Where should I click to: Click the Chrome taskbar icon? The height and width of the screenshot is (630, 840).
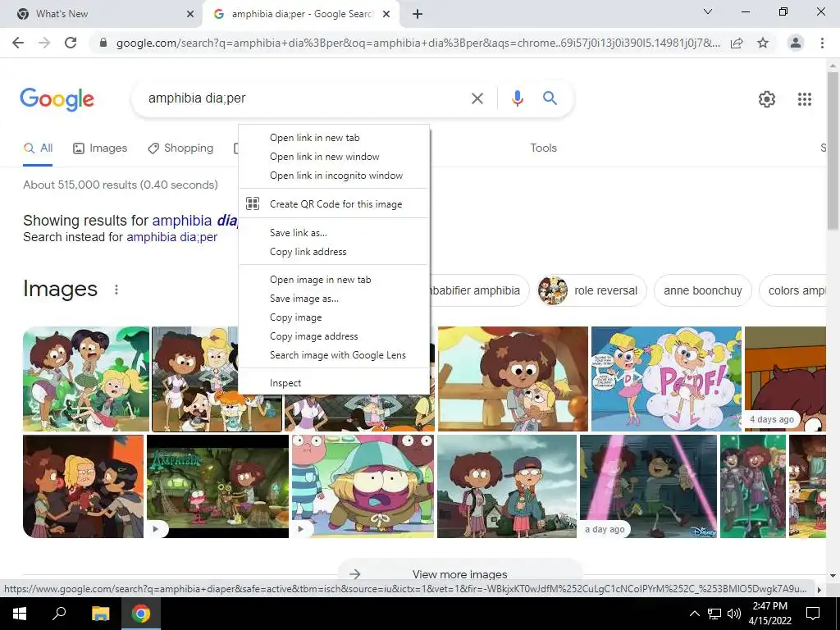[x=141, y=614]
